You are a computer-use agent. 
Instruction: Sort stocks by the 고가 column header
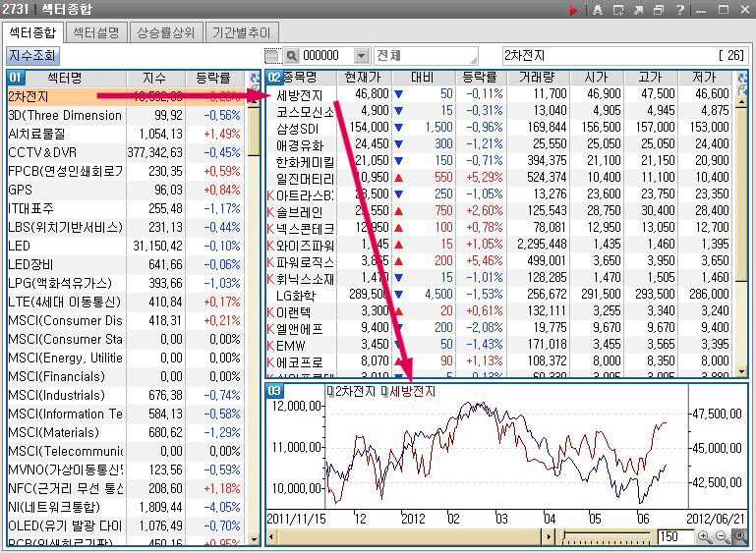[x=651, y=78]
